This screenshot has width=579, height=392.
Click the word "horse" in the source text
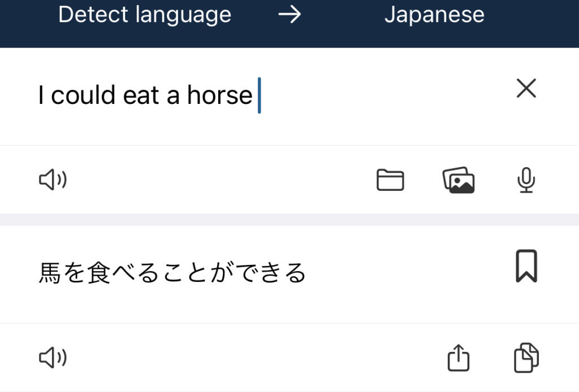(x=219, y=95)
